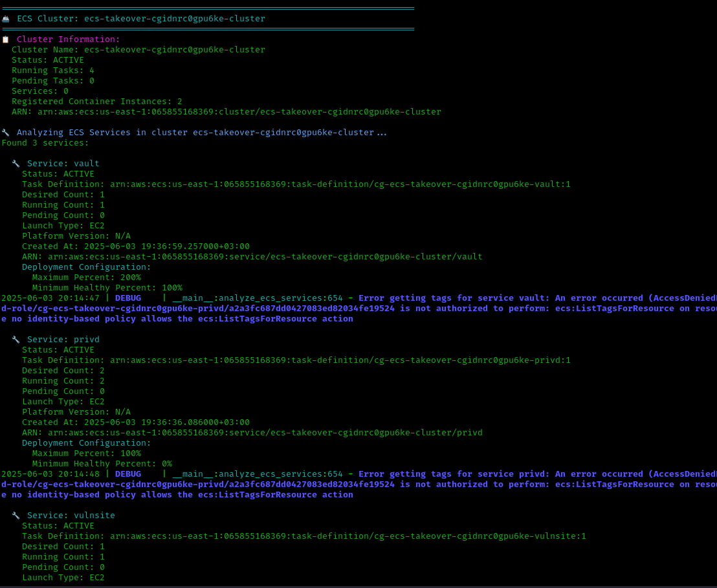Click the wrench icon beside Service: vulnsite

coord(16,516)
